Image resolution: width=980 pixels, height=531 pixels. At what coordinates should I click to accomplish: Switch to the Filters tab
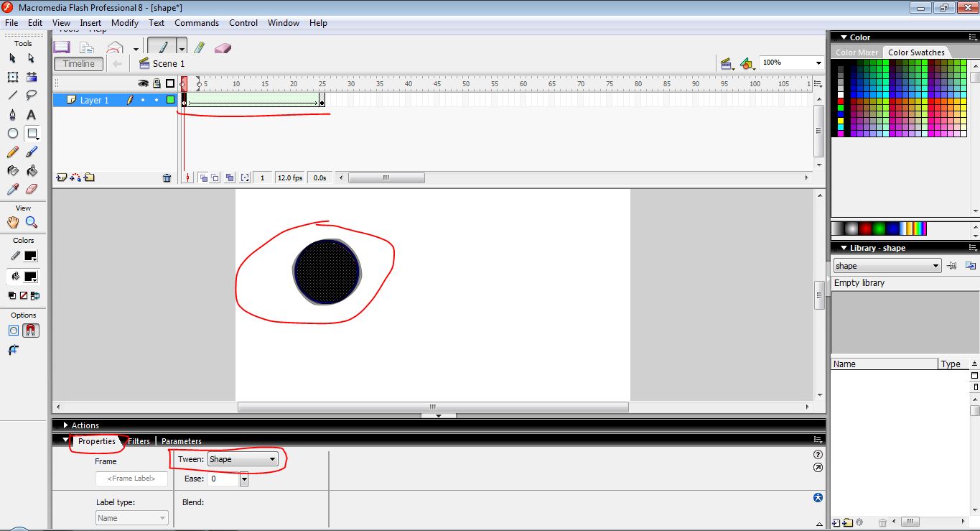[138, 440]
